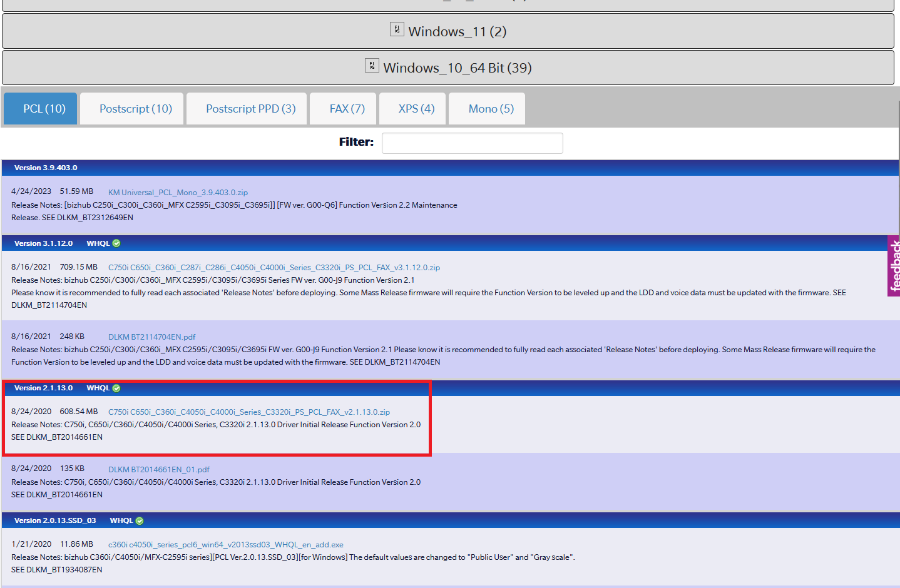Expand the Windows_11 (2) section
900x588 pixels.
click(x=448, y=31)
